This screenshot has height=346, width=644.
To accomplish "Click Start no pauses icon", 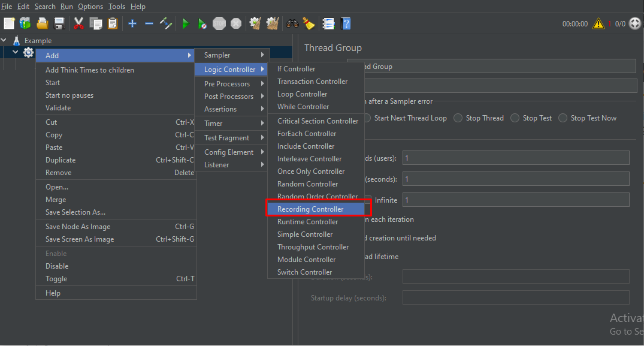I will click(x=202, y=23).
